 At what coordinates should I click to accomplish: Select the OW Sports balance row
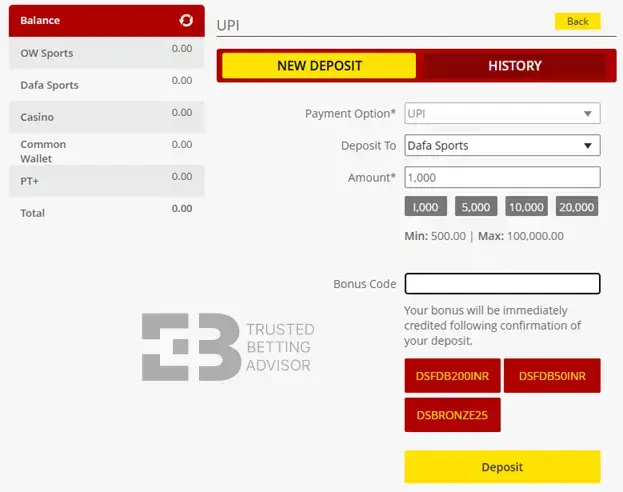coord(106,53)
